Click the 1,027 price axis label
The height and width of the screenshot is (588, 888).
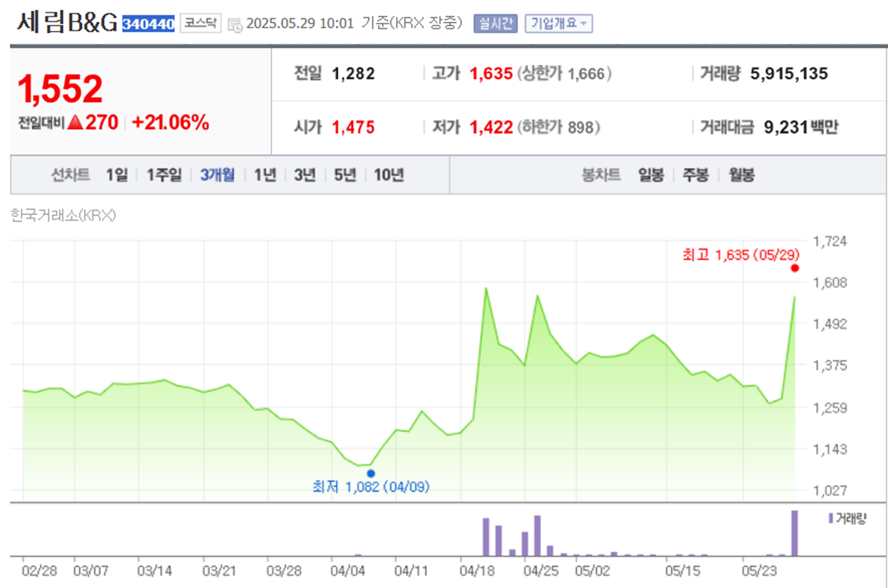(x=830, y=491)
